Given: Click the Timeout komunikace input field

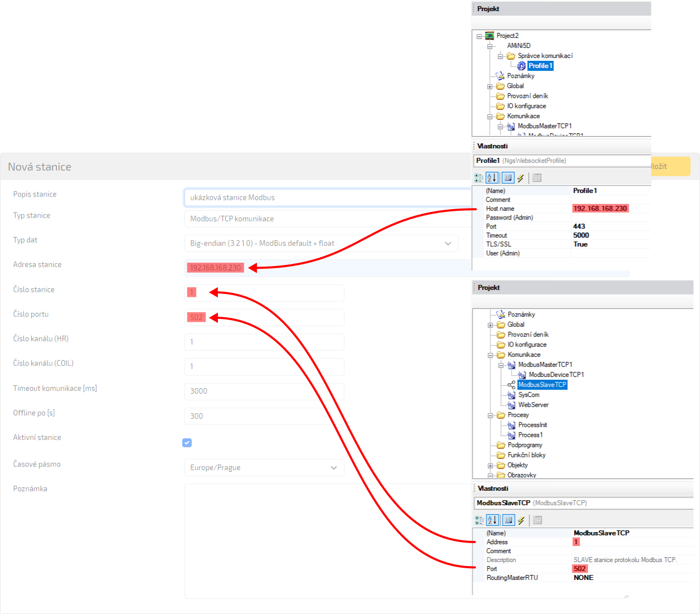Looking at the screenshot, I should (x=264, y=391).
